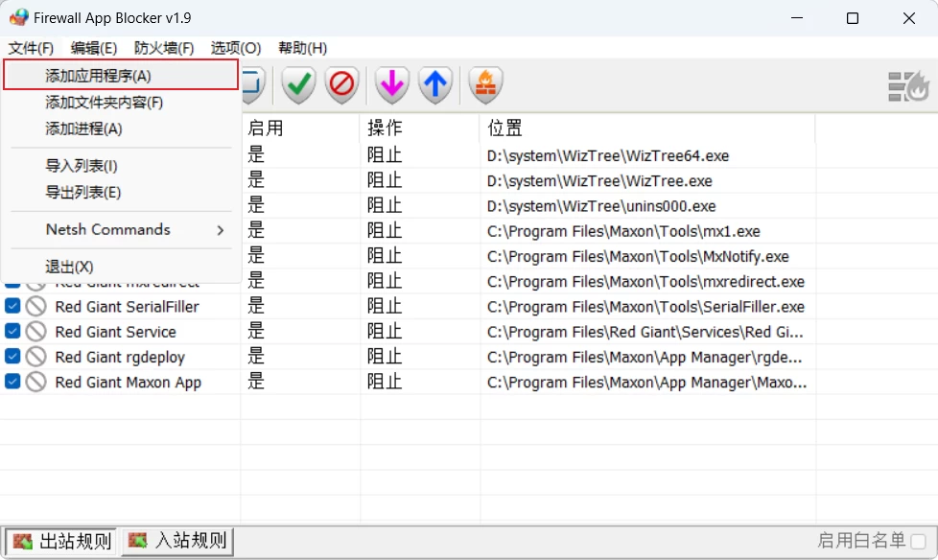The height and width of the screenshot is (560, 938).
Task: Select the Red Giant rgdeploy entry
Action: click(120, 357)
